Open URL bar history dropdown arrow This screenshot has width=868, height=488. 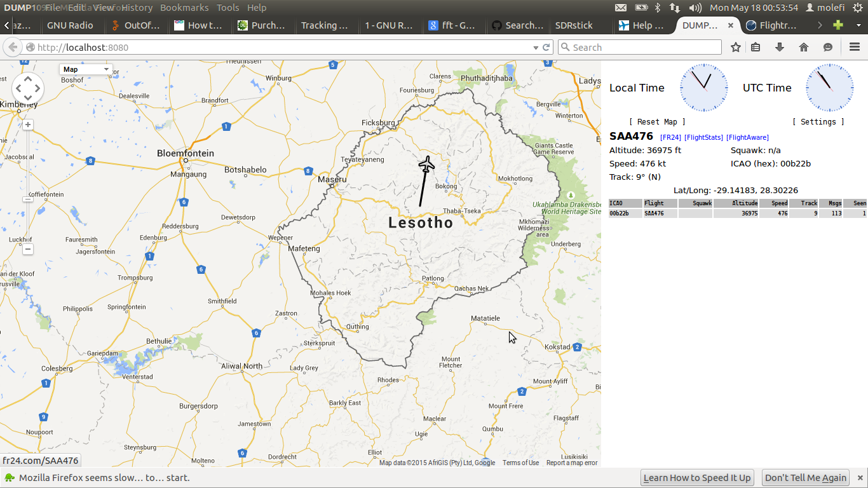coord(535,47)
